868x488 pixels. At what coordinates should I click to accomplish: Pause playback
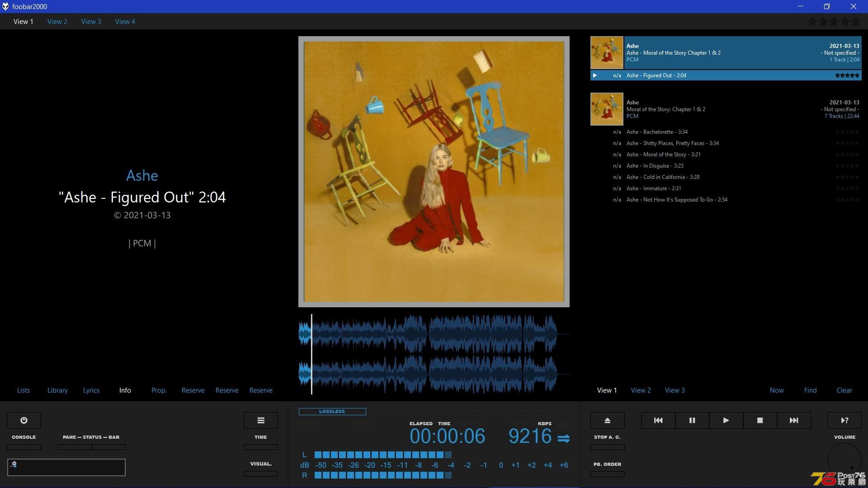pyautogui.click(x=692, y=420)
